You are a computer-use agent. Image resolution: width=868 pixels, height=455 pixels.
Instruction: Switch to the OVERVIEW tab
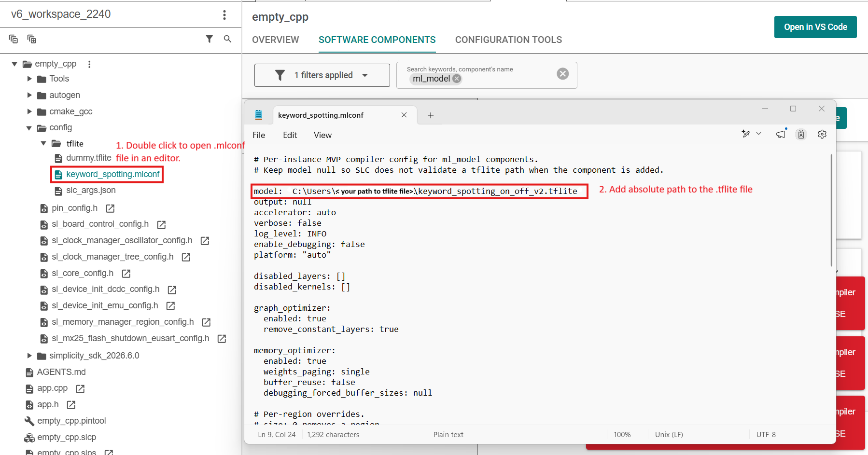[276, 40]
